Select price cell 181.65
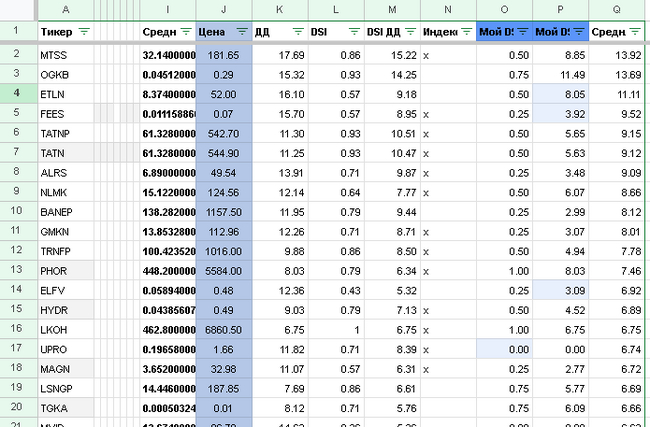Viewport: 650px width, 427px height. (x=224, y=55)
